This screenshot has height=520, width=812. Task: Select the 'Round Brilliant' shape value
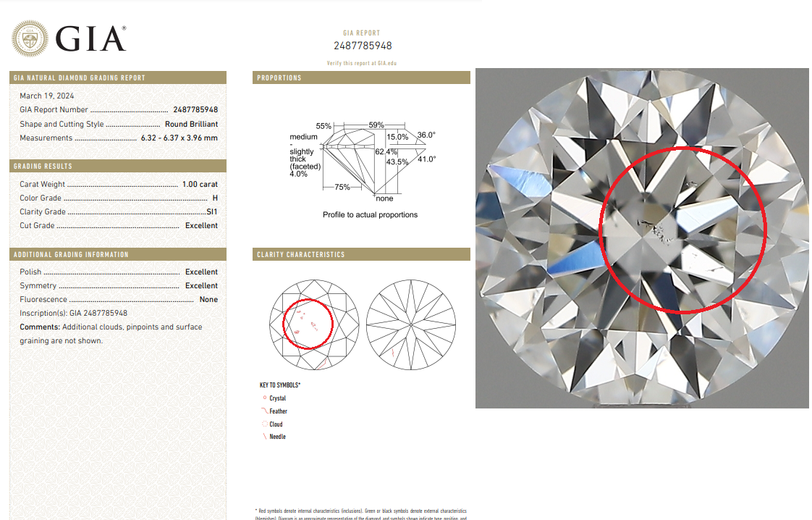pyautogui.click(x=192, y=124)
